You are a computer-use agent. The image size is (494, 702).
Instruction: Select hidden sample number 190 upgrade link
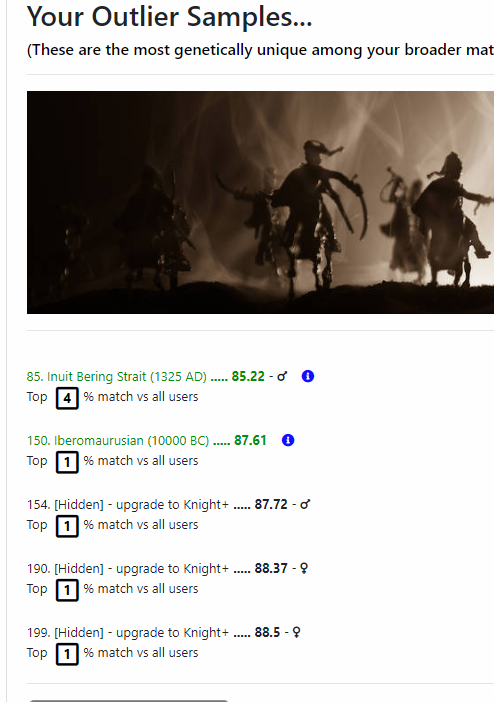[x=128, y=569]
